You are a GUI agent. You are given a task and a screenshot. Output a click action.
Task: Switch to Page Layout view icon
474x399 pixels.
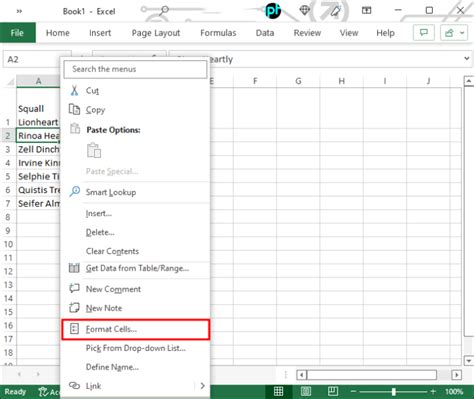[x=306, y=391]
